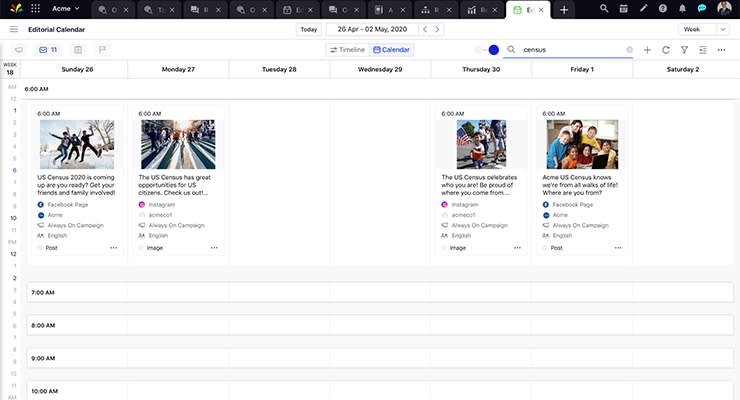Click 'Acme US Census knows' post text
Screen dimensions: 740x400
click(580, 185)
